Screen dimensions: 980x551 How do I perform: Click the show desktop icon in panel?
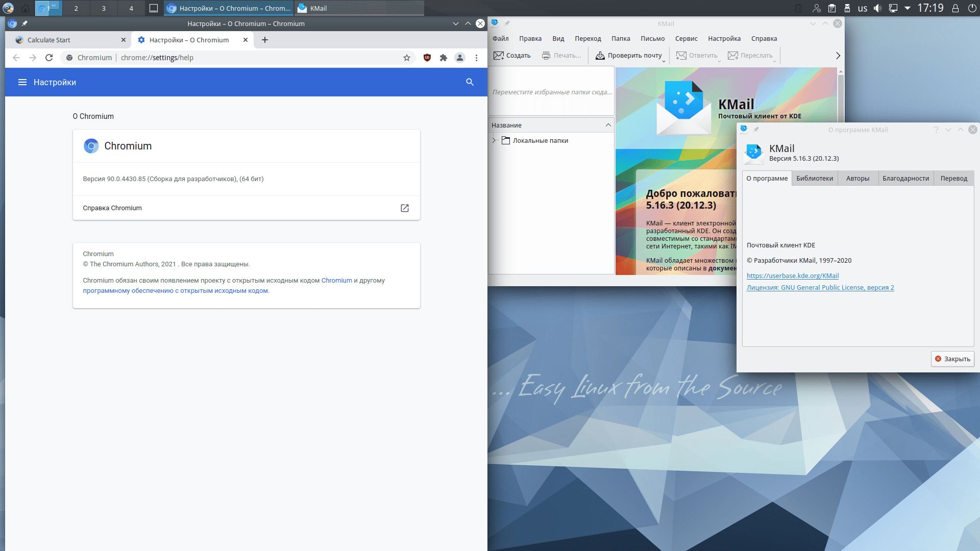154,8
